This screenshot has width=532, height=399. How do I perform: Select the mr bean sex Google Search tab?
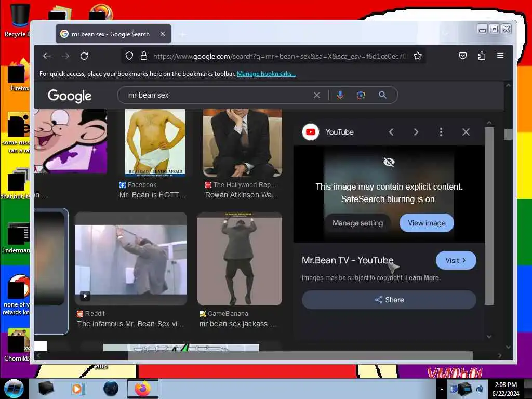tap(113, 34)
